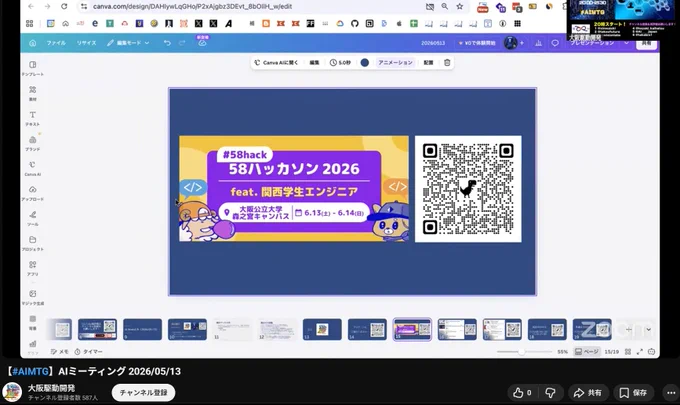Select page 11 thumbnail
680x405 pixels.
pyautogui.click(x=232, y=330)
